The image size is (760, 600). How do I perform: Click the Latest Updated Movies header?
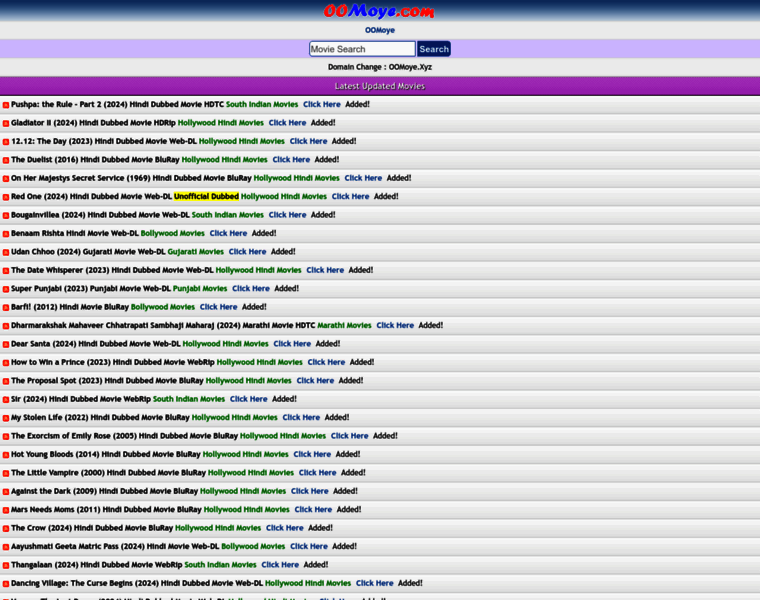click(380, 86)
